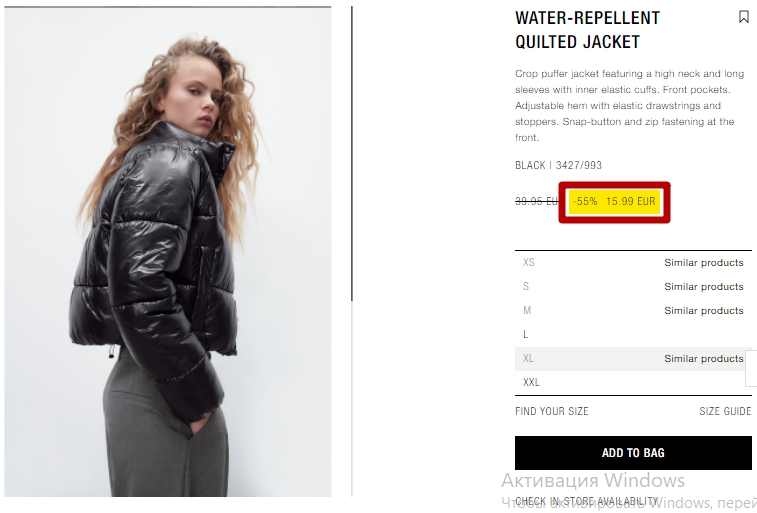This screenshot has height=513, width=757.
Task: Click the image gallery vertical scrollbar
Action: coord(352,153)
